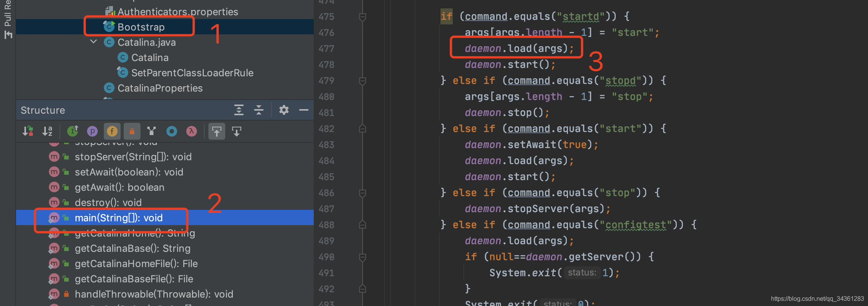Click line number 484 in gutter
The height and width of the screenshot is (306, 868).
(x=326, y=161)
